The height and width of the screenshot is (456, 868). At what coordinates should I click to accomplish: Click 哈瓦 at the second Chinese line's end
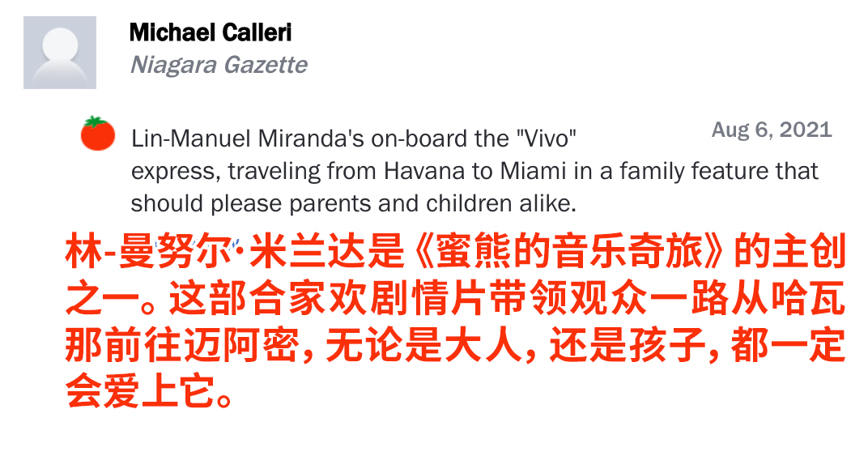point(817,303)
